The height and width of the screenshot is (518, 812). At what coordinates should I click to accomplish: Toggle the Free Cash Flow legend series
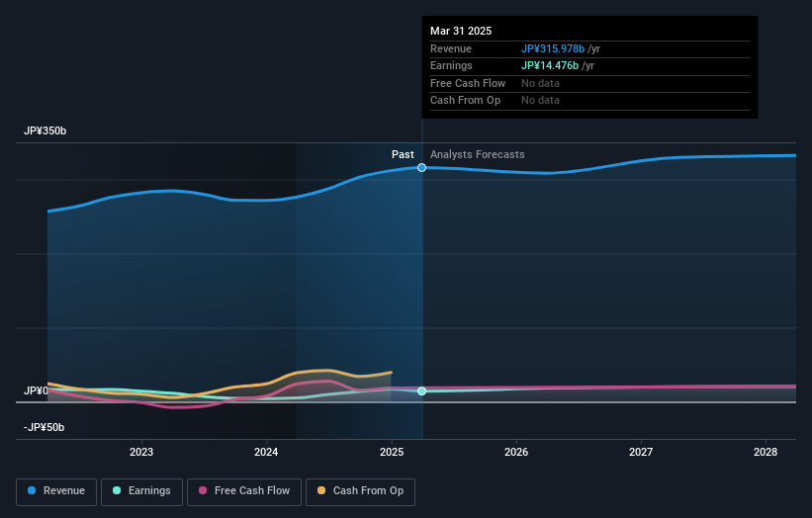244,491
